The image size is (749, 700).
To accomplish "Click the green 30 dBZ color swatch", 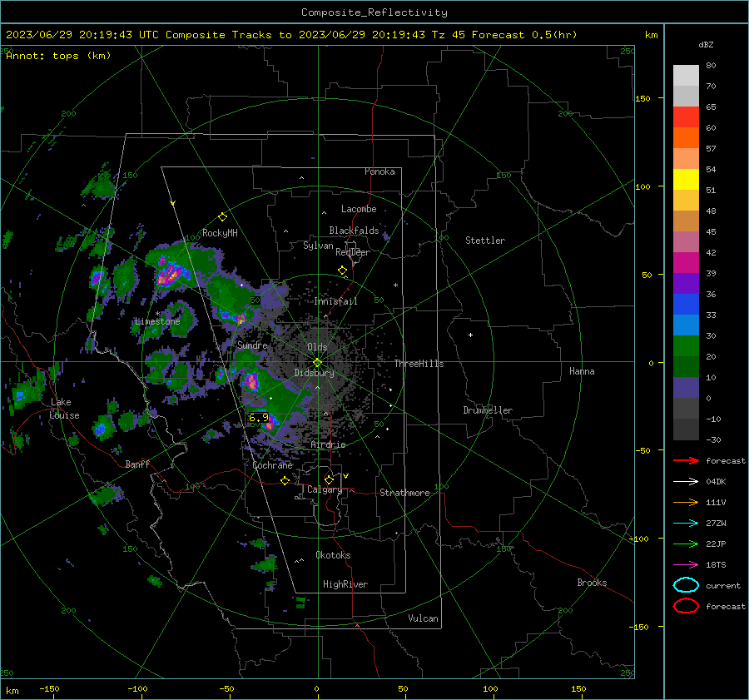I will pyautogui.click(x=686, y=346).
